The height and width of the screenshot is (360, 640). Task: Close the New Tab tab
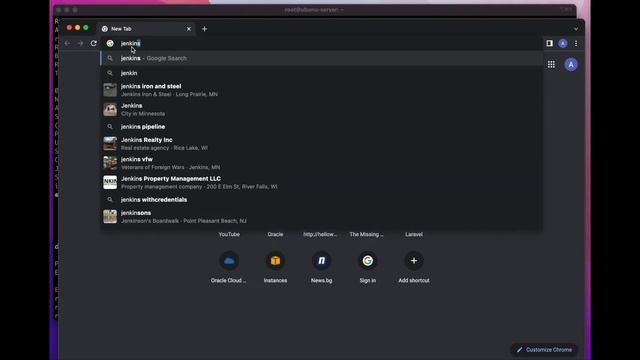(189, 29)
